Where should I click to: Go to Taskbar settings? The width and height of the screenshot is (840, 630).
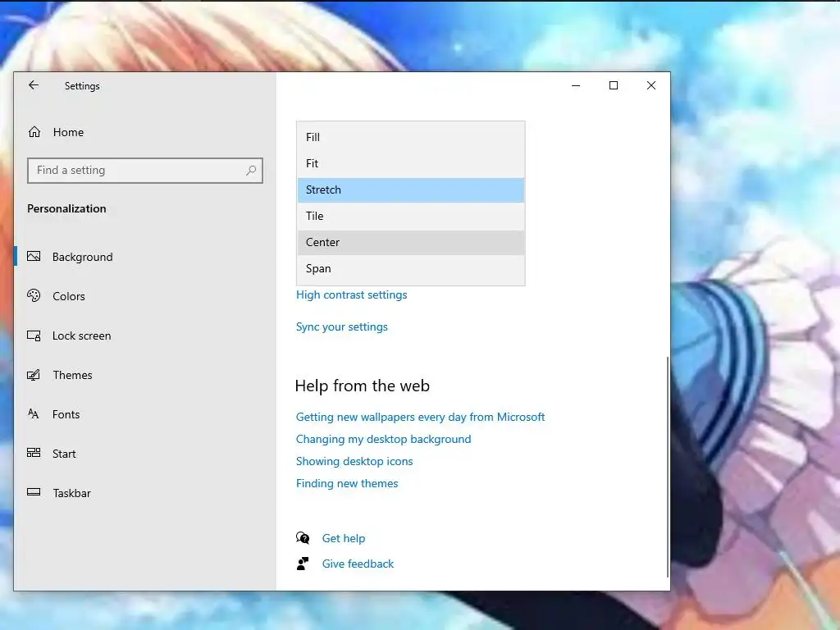point(144,493)
